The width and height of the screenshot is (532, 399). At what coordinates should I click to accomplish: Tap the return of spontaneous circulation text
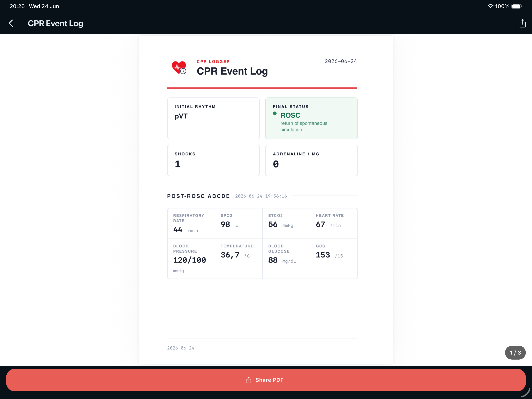click(304, 126)
